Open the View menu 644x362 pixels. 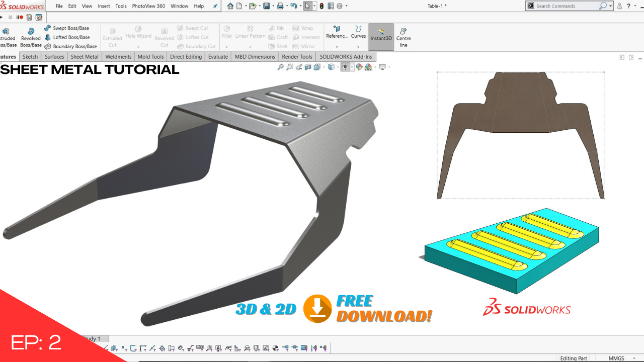(87, 6)
